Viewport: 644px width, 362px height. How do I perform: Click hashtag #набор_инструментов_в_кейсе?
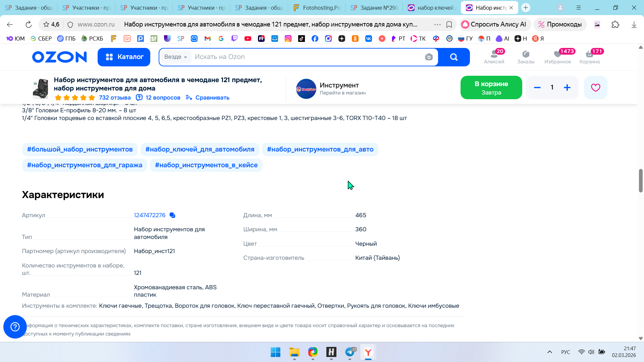tap(206, 165)
